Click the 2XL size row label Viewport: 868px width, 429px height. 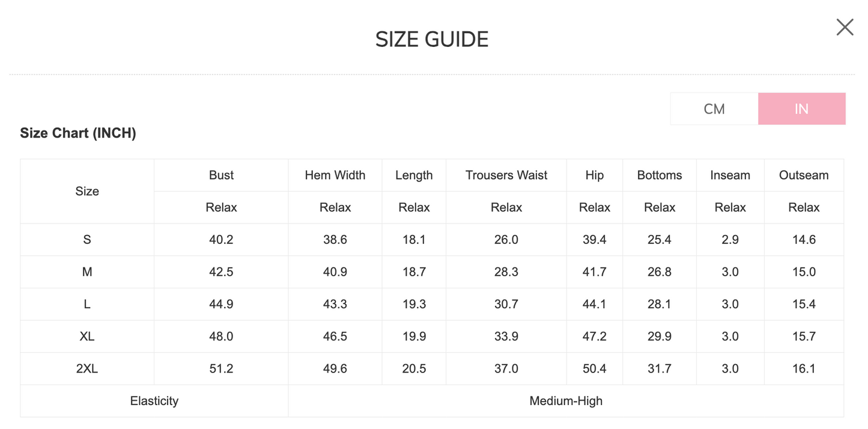[87, 369]
